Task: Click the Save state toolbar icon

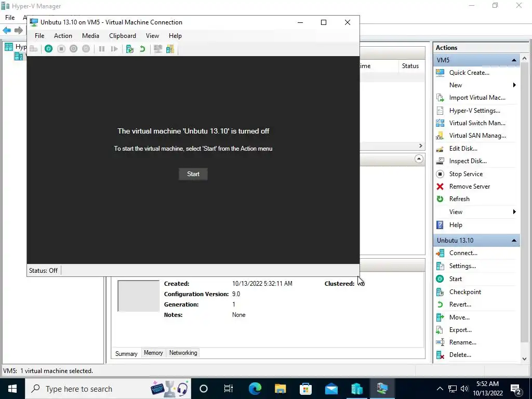Action: point(86,49)
